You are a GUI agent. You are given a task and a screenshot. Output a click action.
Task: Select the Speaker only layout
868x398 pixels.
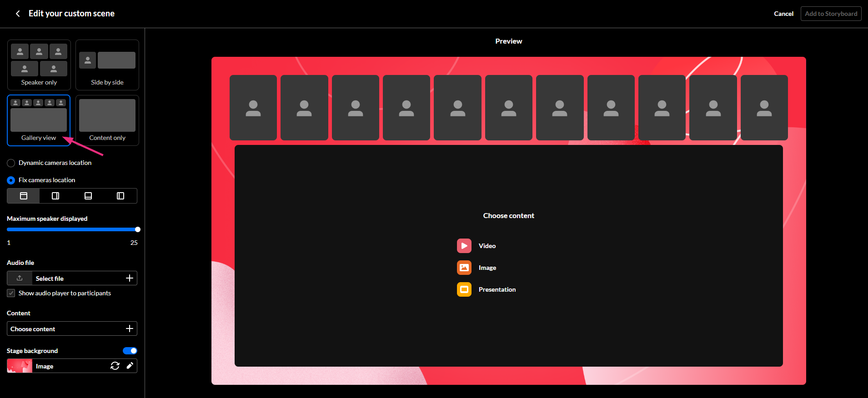tap(39, 65)
